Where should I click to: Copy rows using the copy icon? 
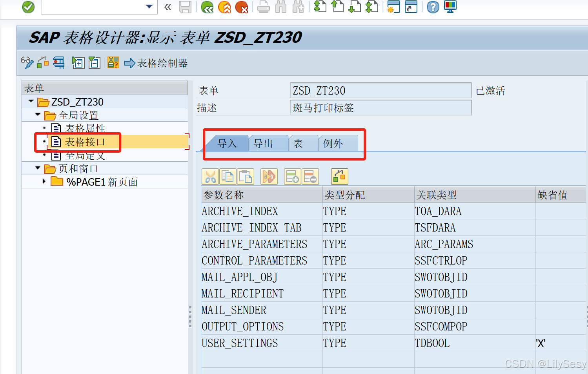pyautogui.click(x=228, y=176)
